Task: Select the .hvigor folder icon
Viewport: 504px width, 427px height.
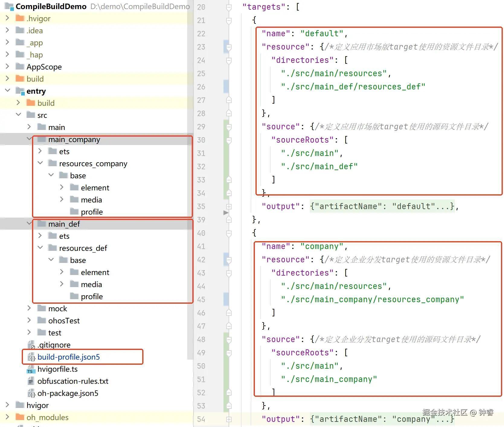Action: [20, 18]
